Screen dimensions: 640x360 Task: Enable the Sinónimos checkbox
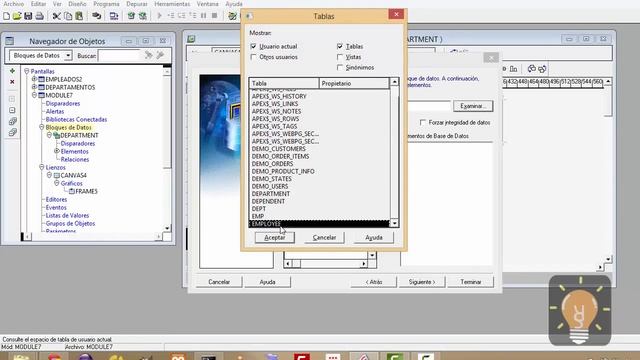[x=340, y=67]
